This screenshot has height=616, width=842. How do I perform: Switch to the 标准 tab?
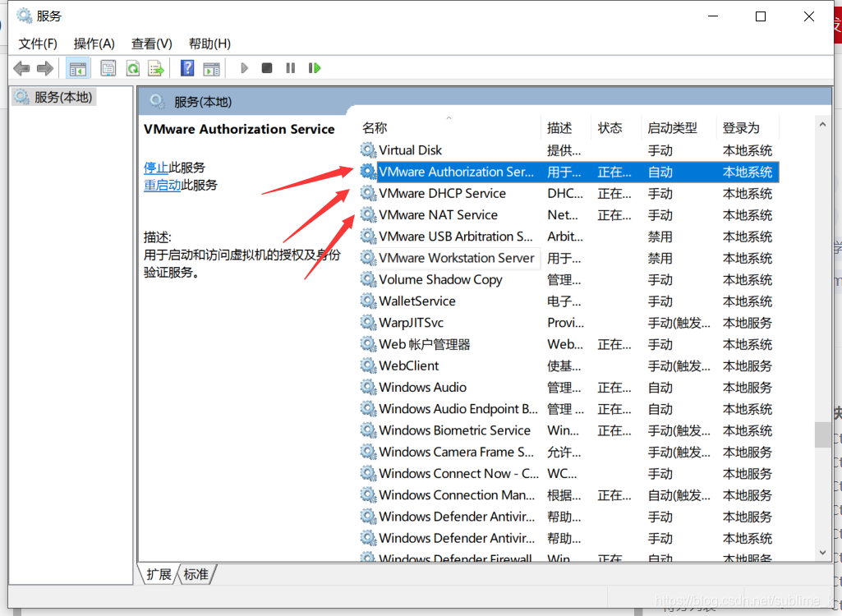tap(196, 575)
